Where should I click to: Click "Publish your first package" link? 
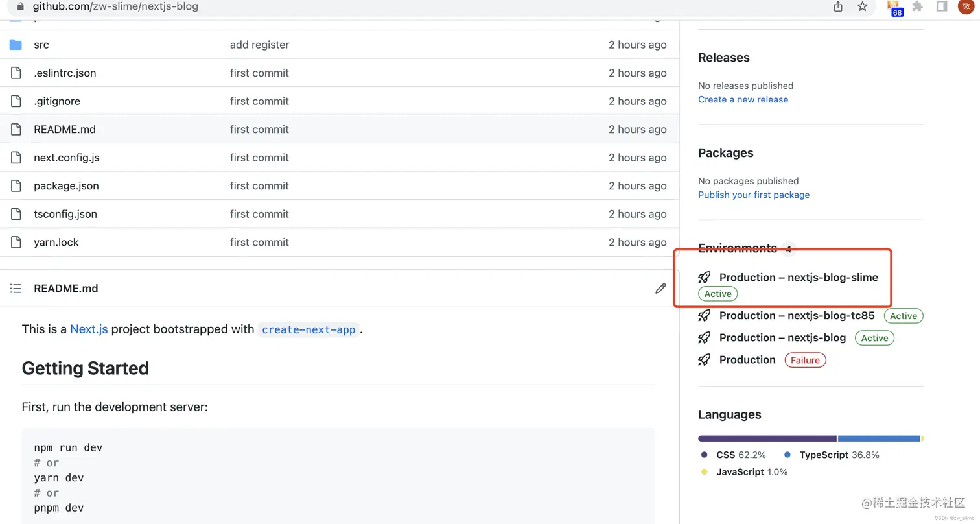pyautogui.click(x=754, y=195)
